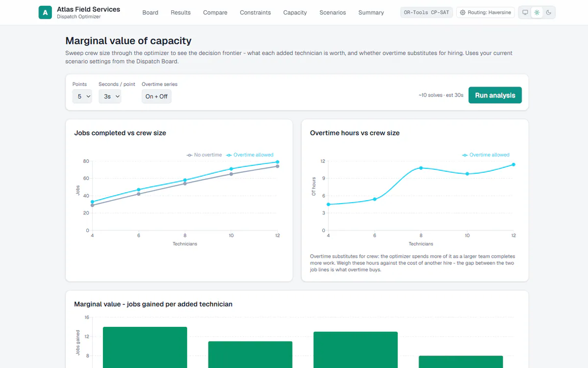Click the 'Marginal value of capacity' heading

pos(128,41)
